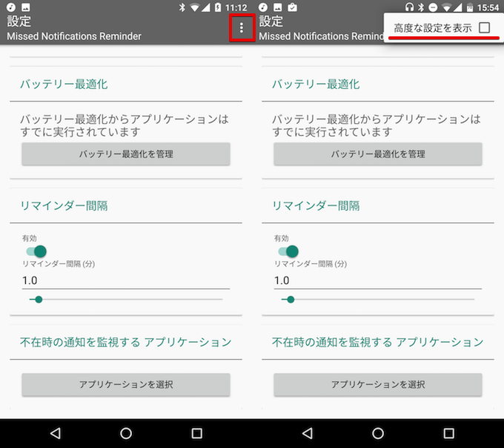The height and width of the screenshot is (448, 504).
Task: Click バッテリー最適化を管理 button on left phone
Action: pos(126,154)
